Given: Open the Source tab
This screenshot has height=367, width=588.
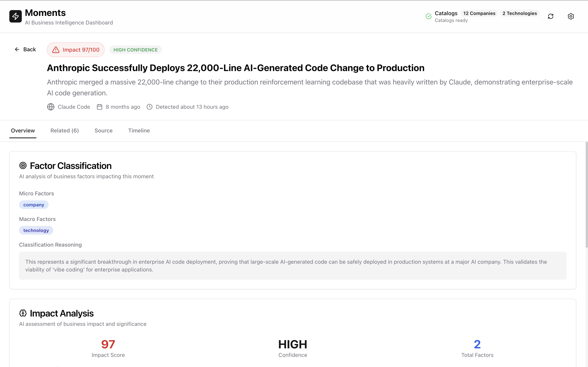Looking at the screenshot, I should (x=103, y=130).
